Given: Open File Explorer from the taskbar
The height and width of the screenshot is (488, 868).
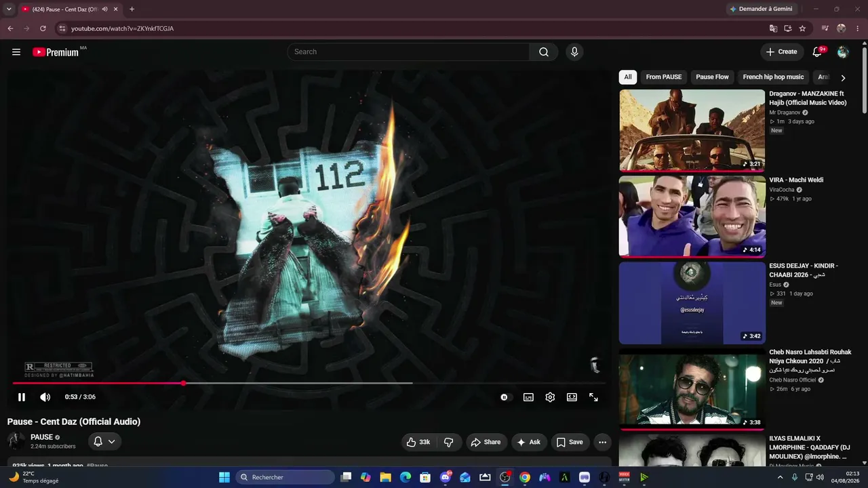Looking at the screenshot, I should pyautogui.click(x=386, y=477).
